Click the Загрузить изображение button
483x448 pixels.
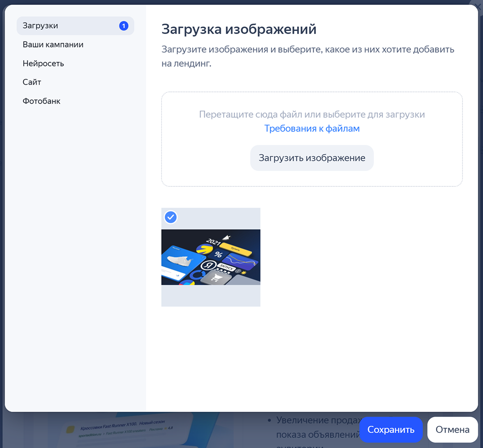312,158
